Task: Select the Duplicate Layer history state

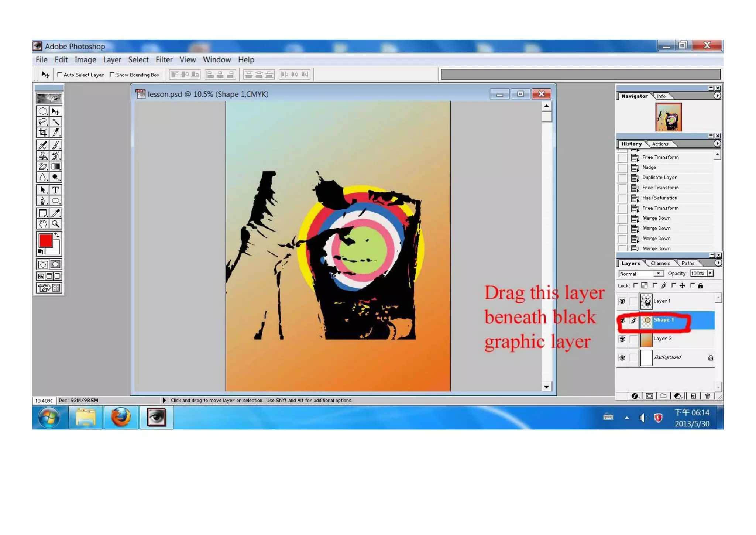Action: tap(660, 178)
